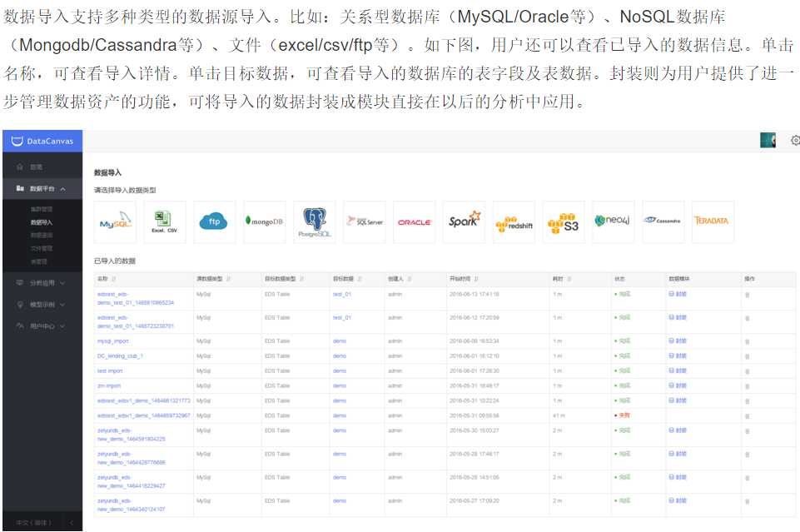800x532 pixels.
Task: Select the MySQL data source icon
Action: coord(115,222)
